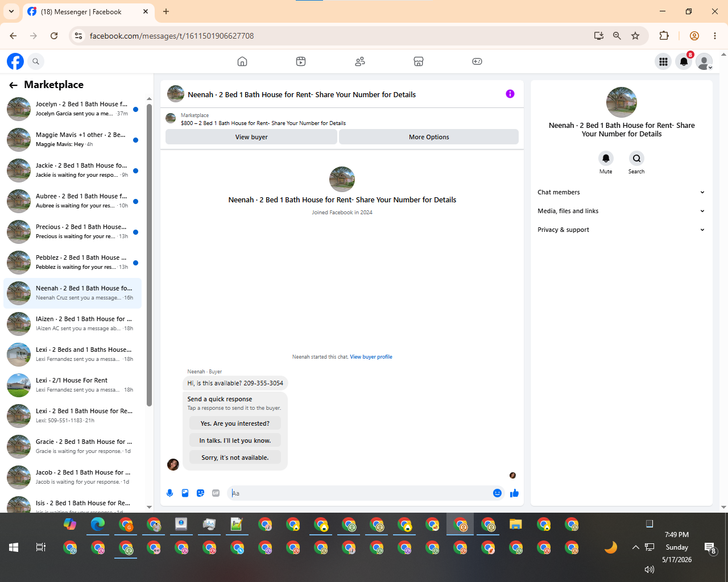
Task: Open the Jacob conversation
Action: point(72,477)
